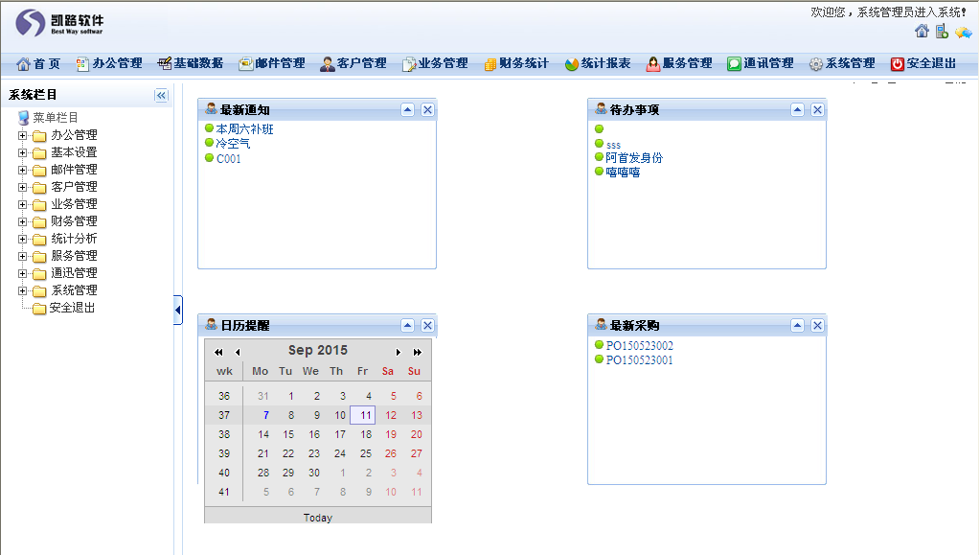Screen dimensions: 980x555
Task: Close the 最新采购 panel
Action: pyautogui.click(x=817, y=325)
